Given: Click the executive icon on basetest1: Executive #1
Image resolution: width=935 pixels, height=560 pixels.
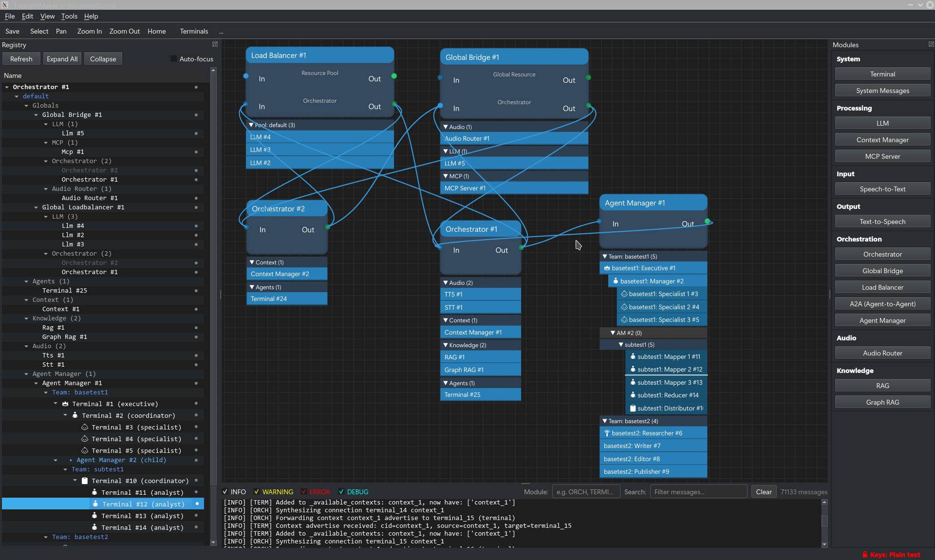Looking at the screenshot, I should (x=607, y=268).
